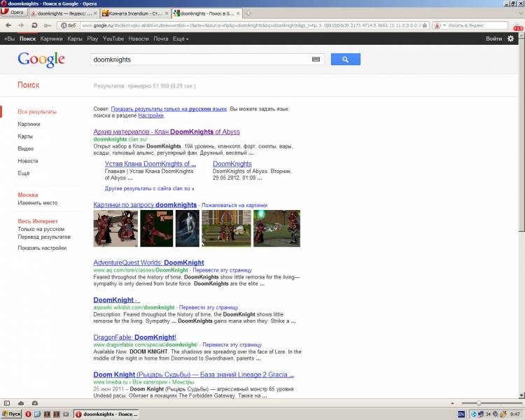Close the 'doomknights — Яндекс' tab

pos(95,13)
